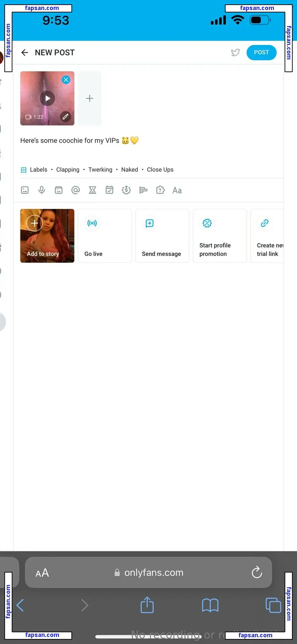297x644 pixels.
Task: Play the attached 1:22 video
Action: tap(47, 98)
